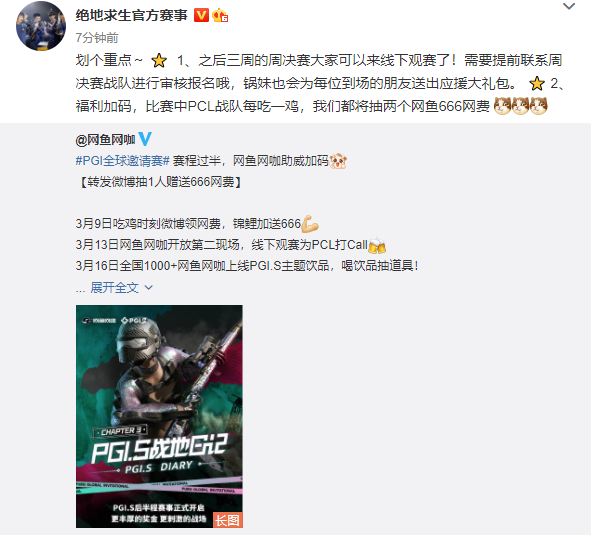The height and width of the screenshot is (535, 591).
Task: Open the #PGI全球邀请赛# hashtag topic
Action: (122, 161)
